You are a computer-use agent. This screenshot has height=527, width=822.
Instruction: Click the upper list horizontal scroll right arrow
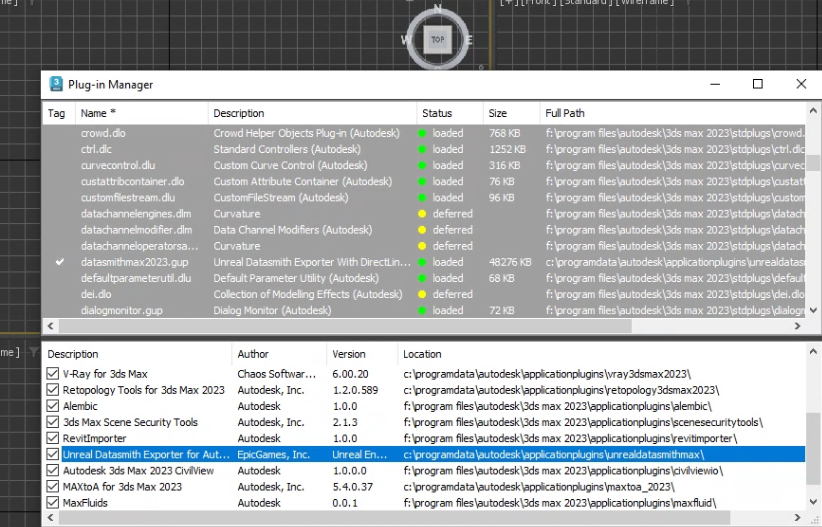pyautogui.click(x=797, y=326)
